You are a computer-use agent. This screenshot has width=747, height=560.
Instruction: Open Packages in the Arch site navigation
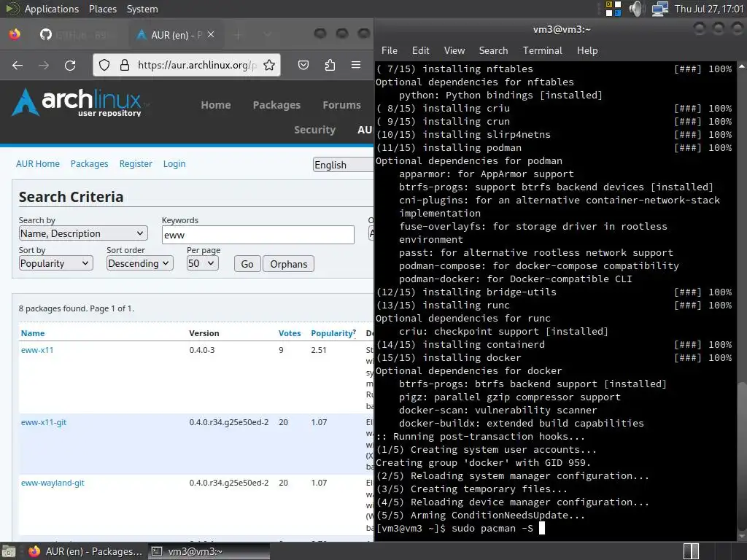click(x=276, y=105)
